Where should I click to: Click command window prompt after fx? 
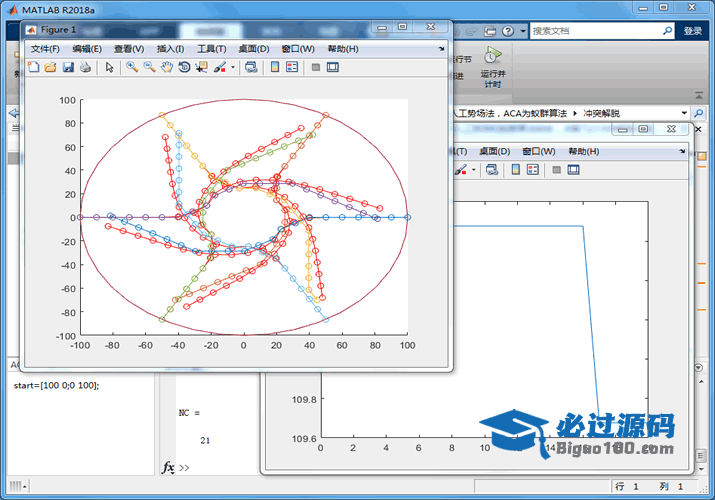coord(184,468)
